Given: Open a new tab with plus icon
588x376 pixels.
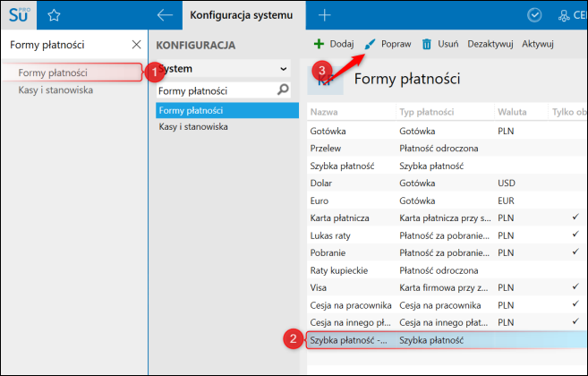Looking at the screenshot, I should [x=324, y=15].
